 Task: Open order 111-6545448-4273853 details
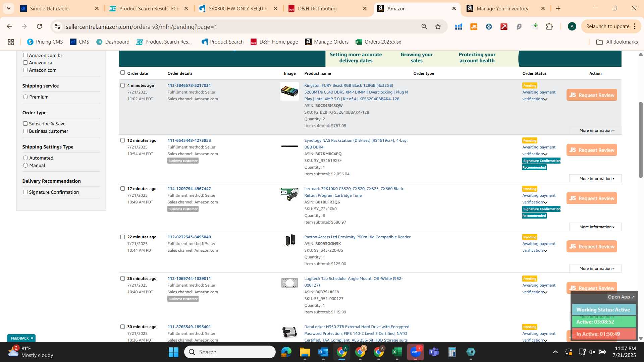[189, 140]
